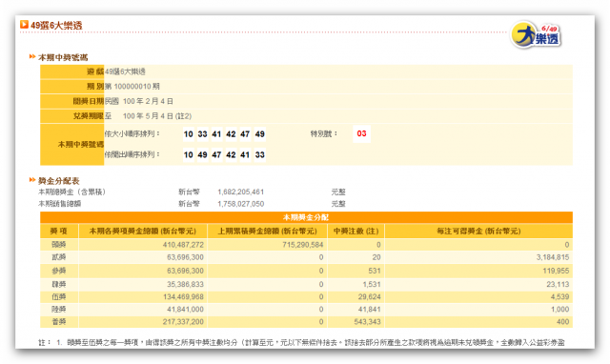Click the arrow icon before 獎金分配表 heading
This screenshot has height=364, width=610.
(x=32, y=180)
